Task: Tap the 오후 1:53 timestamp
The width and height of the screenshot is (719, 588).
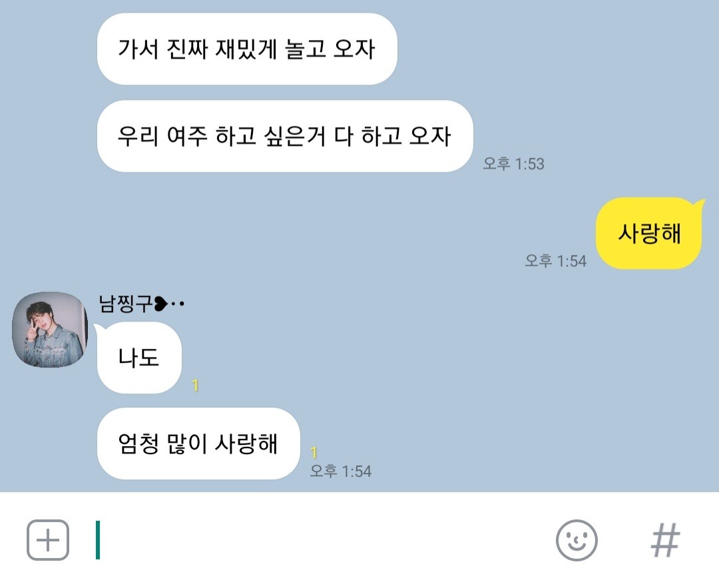Action: [x=513, y=164]
